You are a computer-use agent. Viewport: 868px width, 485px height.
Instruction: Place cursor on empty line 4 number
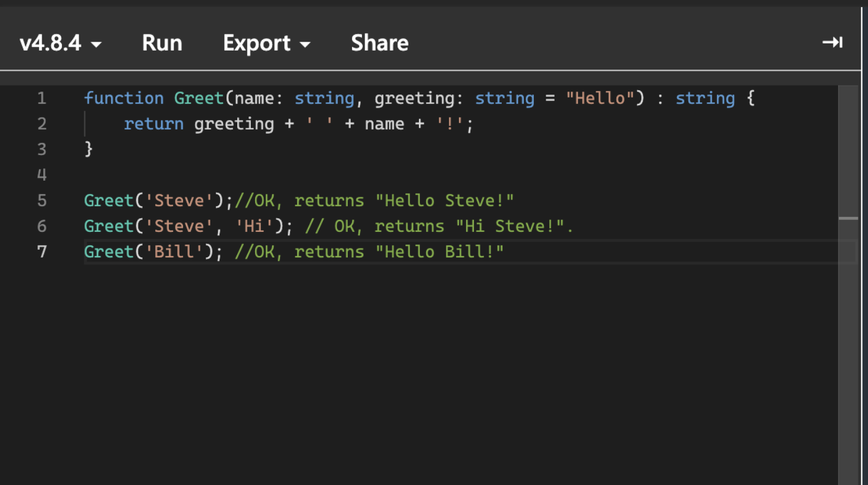click(x=42, y=175)
